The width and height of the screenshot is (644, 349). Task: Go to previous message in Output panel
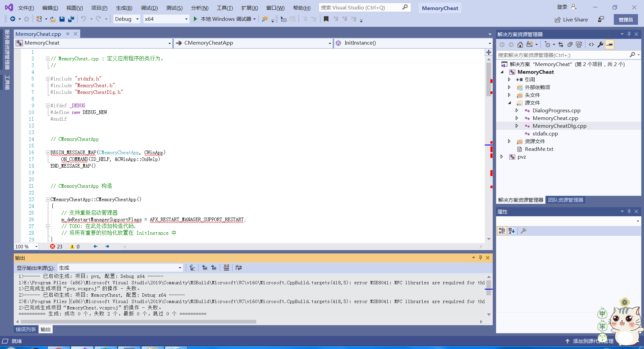(x=205, y=268)
